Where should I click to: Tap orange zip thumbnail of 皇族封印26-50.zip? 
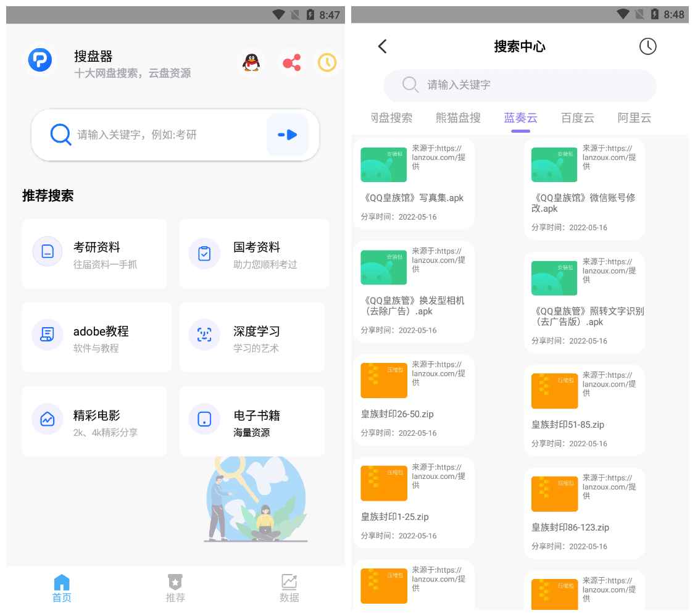(x=383, y=380)
